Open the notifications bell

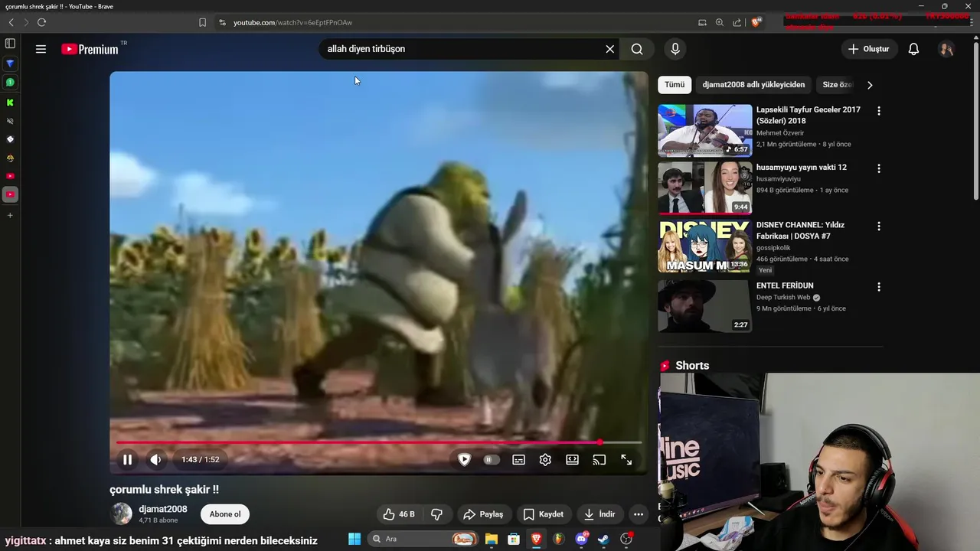(x=913, y=49)
